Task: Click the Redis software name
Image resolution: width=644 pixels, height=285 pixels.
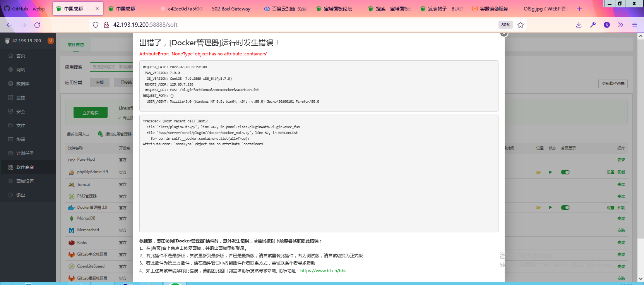Action: pyautogui.click(x=82, y=243)
